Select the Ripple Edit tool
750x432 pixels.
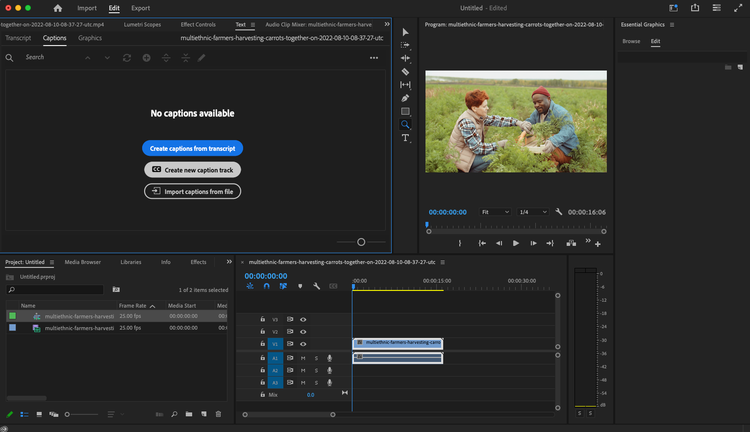[x=405, y=58]
